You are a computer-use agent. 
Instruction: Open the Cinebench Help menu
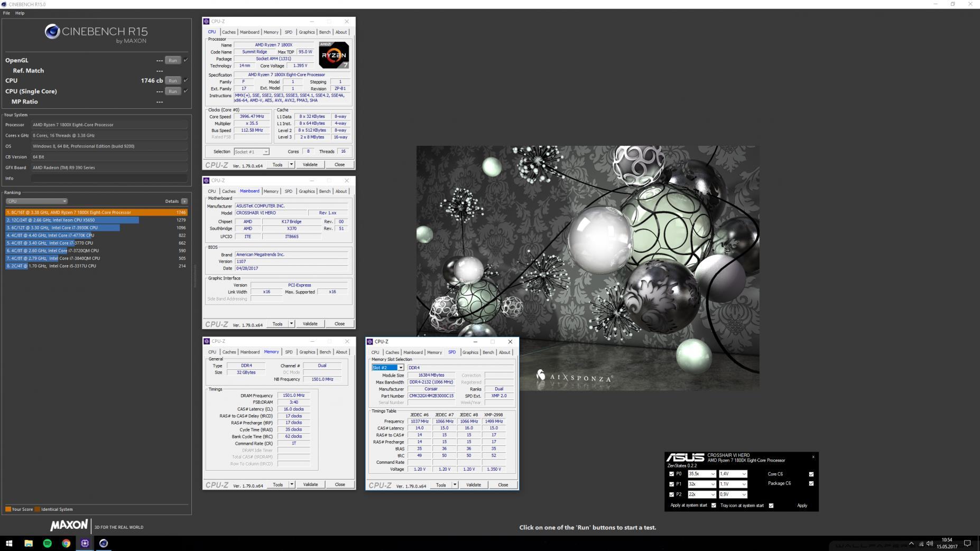coord(20,13)
